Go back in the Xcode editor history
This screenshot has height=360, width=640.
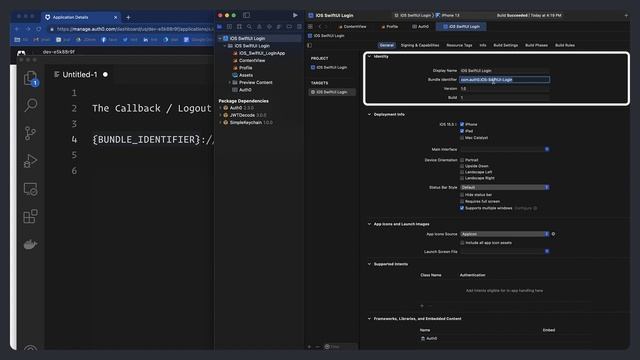pos(320,27)
